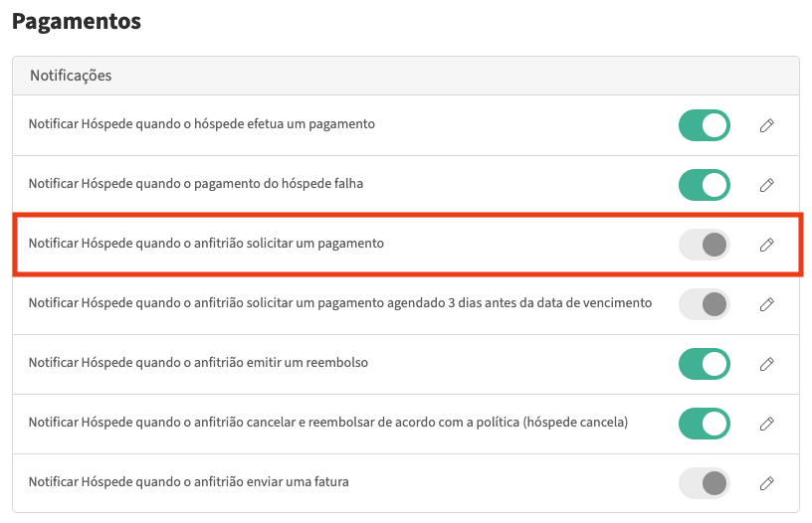Open editor for host payment request notification
Screen dimensions: 812x523
click(x=766, y=245)
